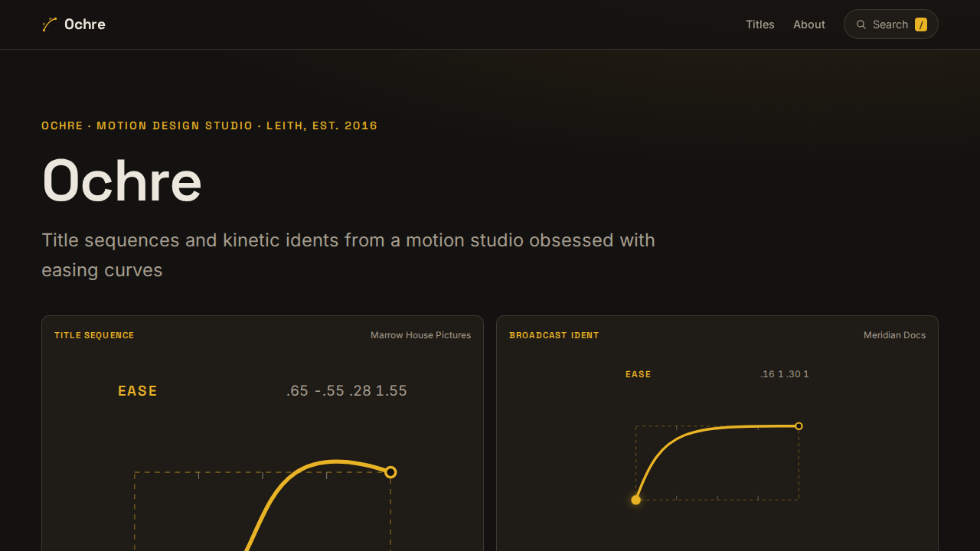Go to the About page
Image resolution: width=980 pixels, height=551 pixels.
tap(809, 24)
